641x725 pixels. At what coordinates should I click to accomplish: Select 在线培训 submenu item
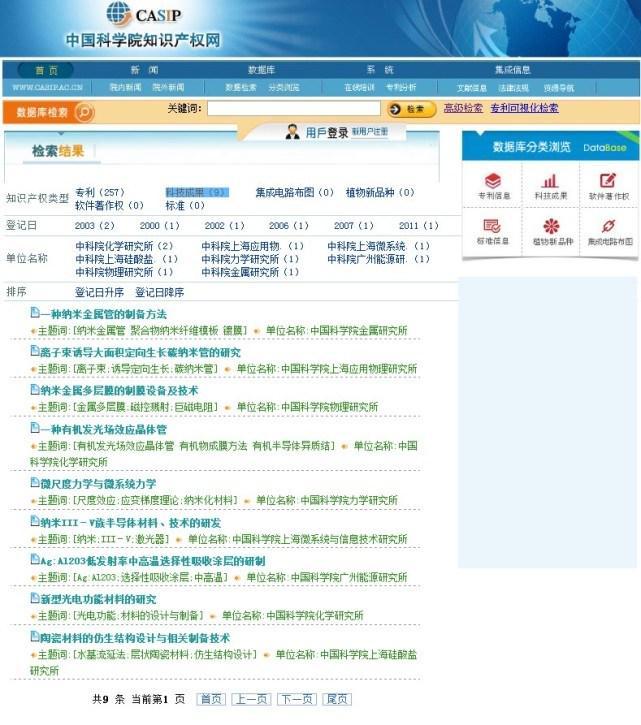point(359,87)
